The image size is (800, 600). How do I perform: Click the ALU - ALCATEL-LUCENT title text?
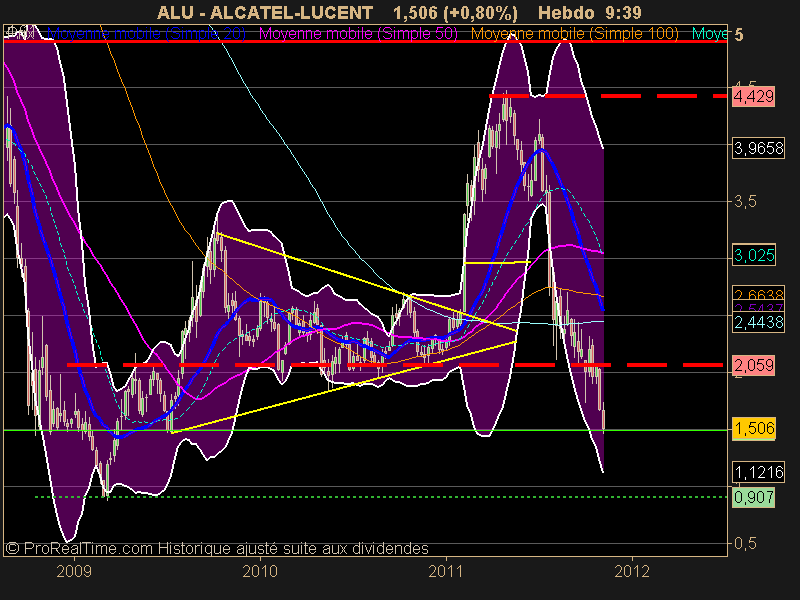click(265, 12)
